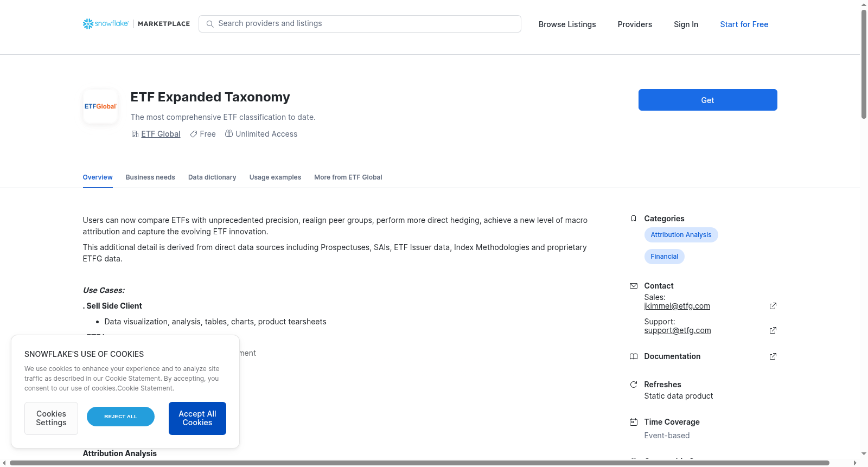Open the ETFGlobal provider logo thumbnail
Screen dimensions: 868x467
click(x=100, y=106)
